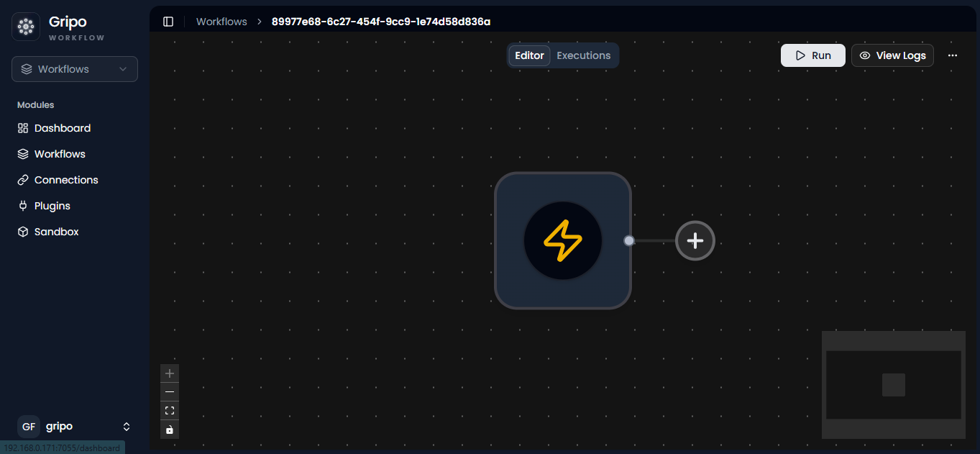Viewport: 980px width, 454px height.
Task: Select the lightning bolt trigger node
Action: (x=563, y=241)
